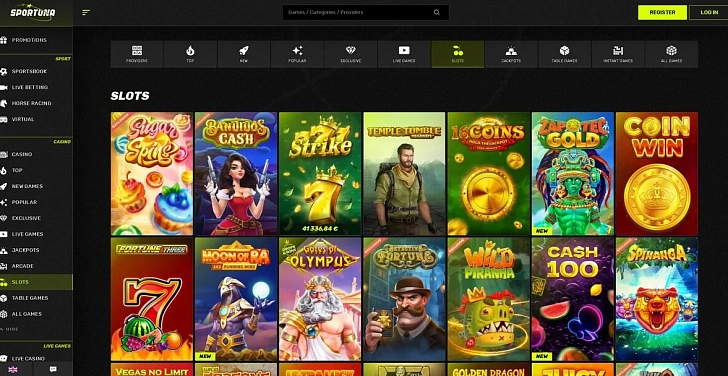
Task: Select the Top flame category tile
Action: [190, 54]
